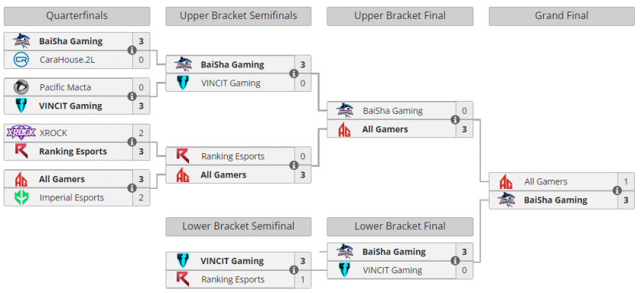This screenshot has width=644, height=293.
Task: Open BaiSha Gaming in Grand Final
Action: pyautogui.click(x=554, y=200)
